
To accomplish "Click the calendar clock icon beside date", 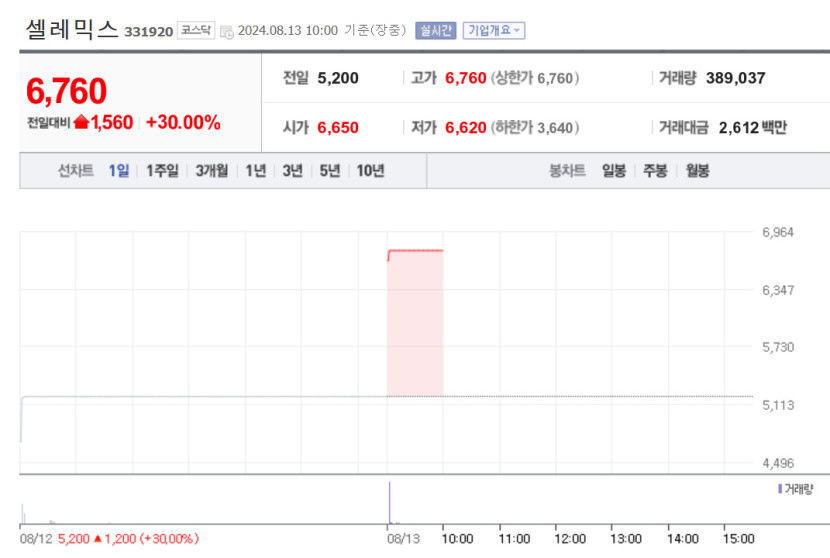I will click(x=227, y=32).
